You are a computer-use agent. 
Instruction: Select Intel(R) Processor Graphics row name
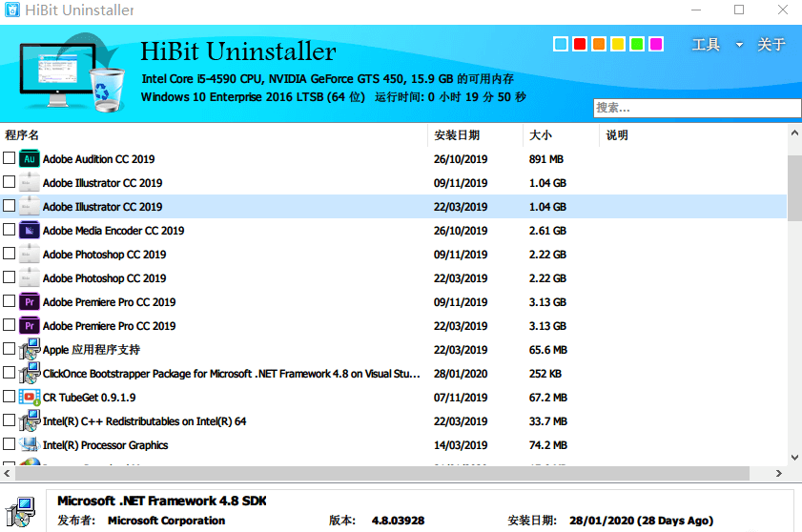[x=105, y=445]
